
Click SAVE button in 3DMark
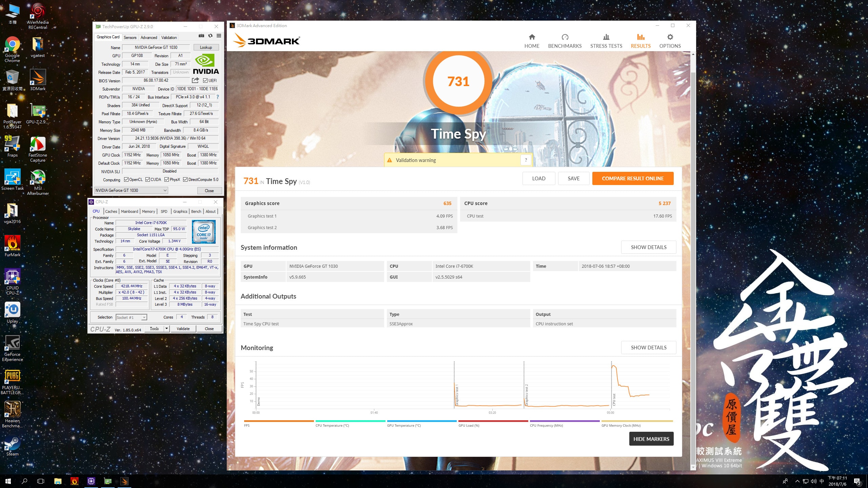574,179
